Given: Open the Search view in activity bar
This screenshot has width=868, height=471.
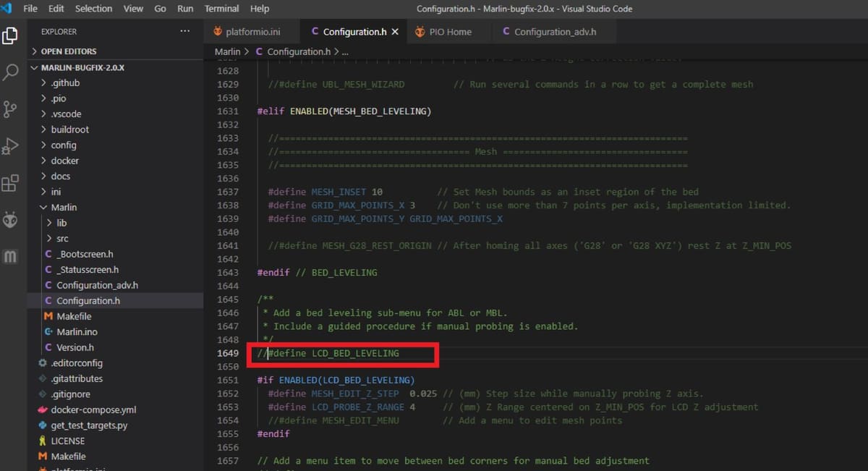Looking at the screenshot, I should [x=11, y=72].
